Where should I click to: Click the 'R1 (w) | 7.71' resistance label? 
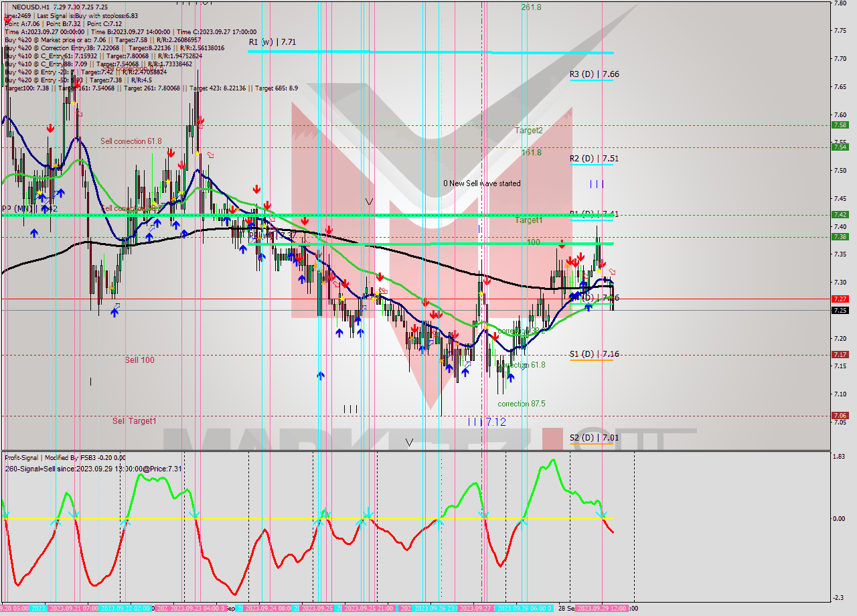click(x=272, y=42)
